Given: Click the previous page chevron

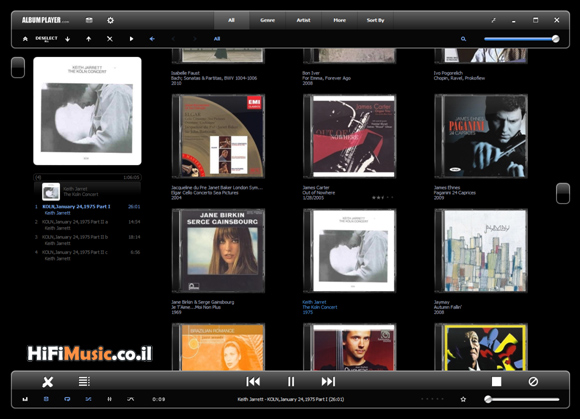Looking at the screenshot, I should pyautogui.click(x=173, y=39).
